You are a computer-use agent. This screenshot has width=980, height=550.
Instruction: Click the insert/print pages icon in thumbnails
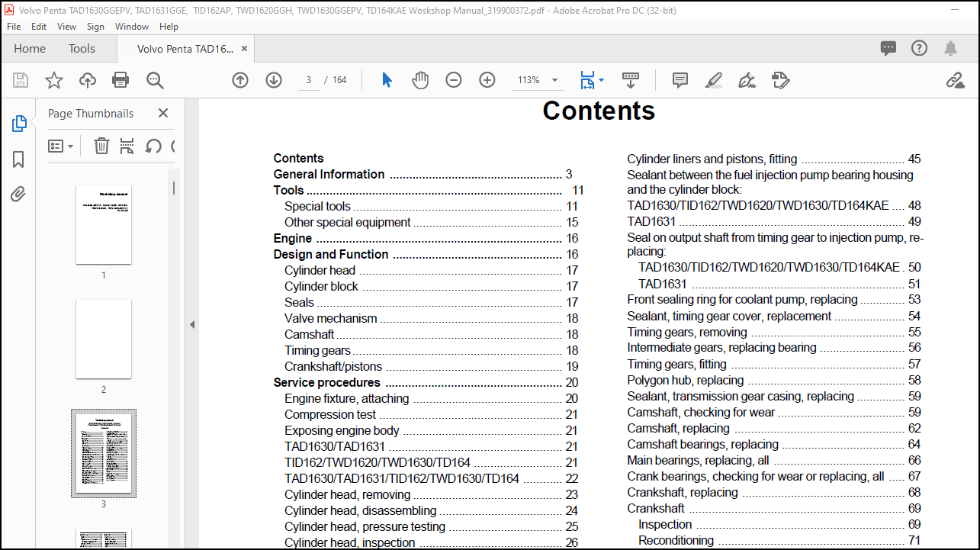(127, 146)
